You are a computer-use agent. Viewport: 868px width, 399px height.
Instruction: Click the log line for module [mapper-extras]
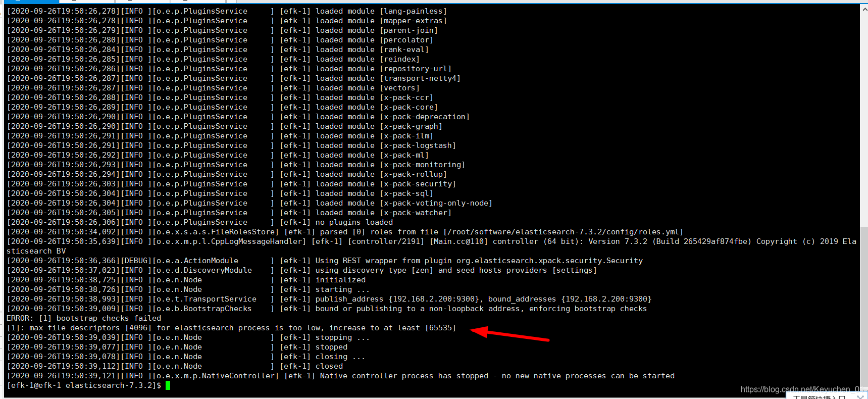pyautogui.click(x=227, y=21)
